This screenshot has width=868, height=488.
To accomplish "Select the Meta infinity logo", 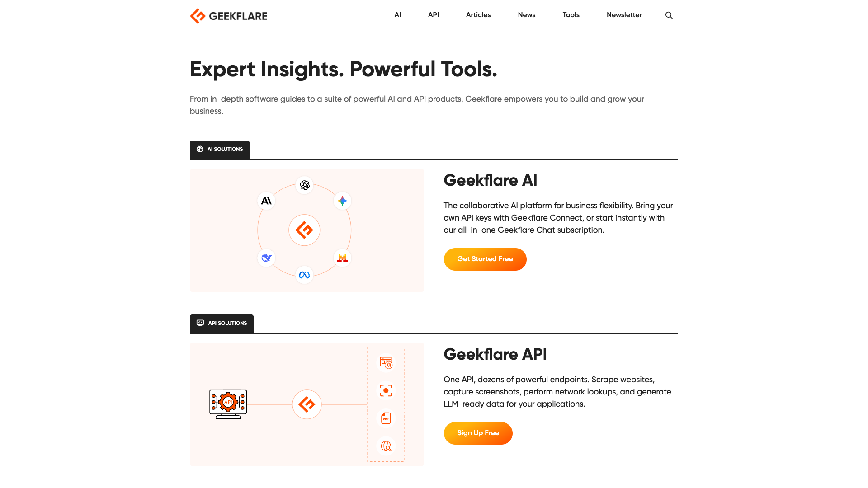I will click(x=304, y=274).
